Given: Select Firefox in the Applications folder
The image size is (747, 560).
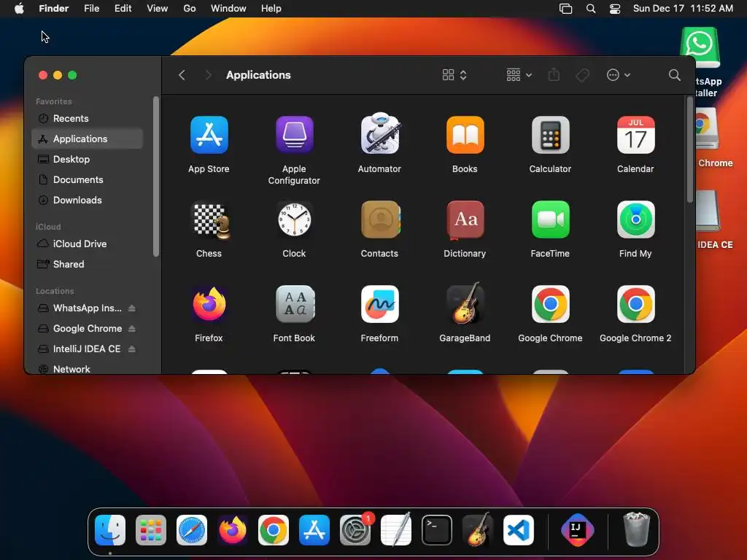Looking at the screenshot, I should pos(209,304).
